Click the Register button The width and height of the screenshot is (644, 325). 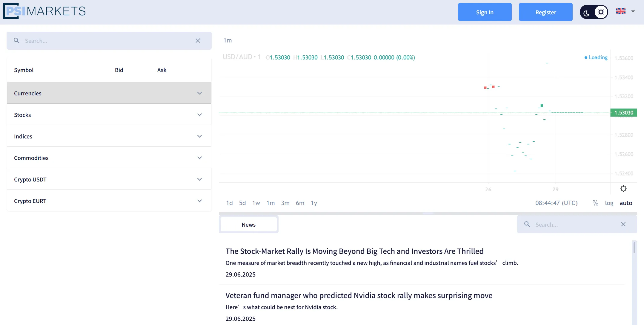click(x=546, y=12)
